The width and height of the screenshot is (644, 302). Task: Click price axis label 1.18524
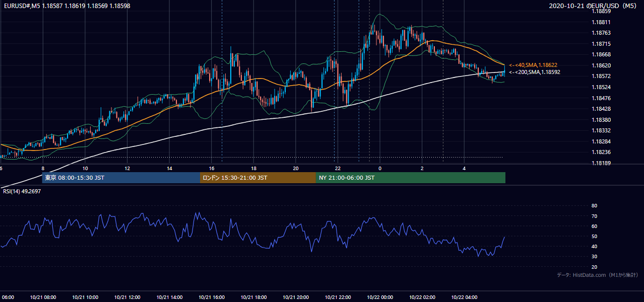(x=601, y=87)
